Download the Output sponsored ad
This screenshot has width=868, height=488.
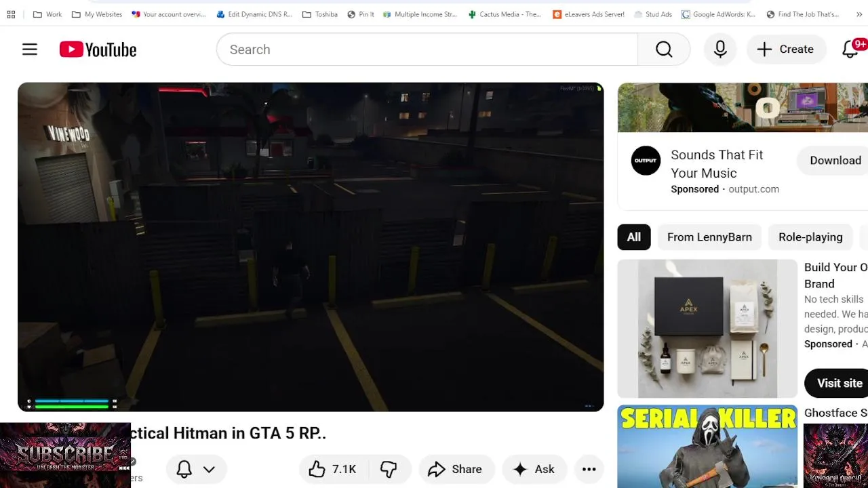coord(834,161)
